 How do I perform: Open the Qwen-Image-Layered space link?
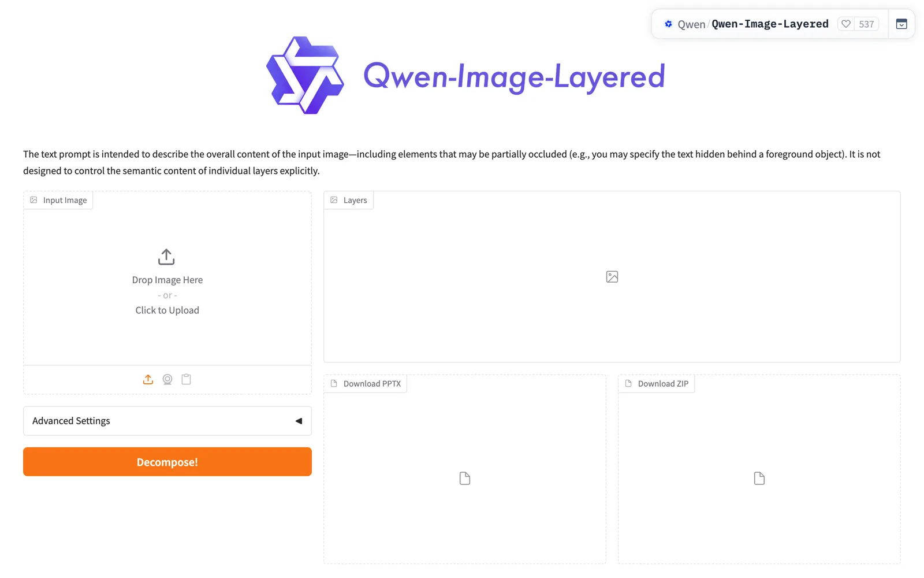[770, 24]
